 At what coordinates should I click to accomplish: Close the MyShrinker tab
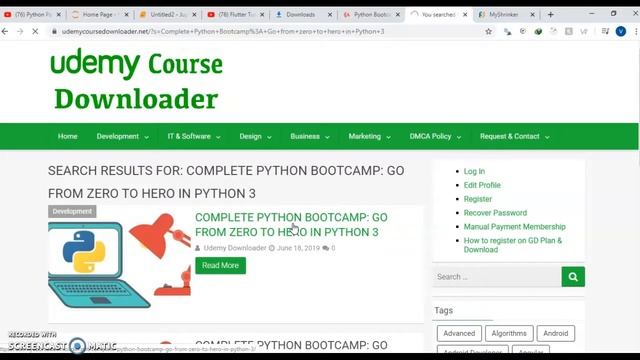point(532,15)
